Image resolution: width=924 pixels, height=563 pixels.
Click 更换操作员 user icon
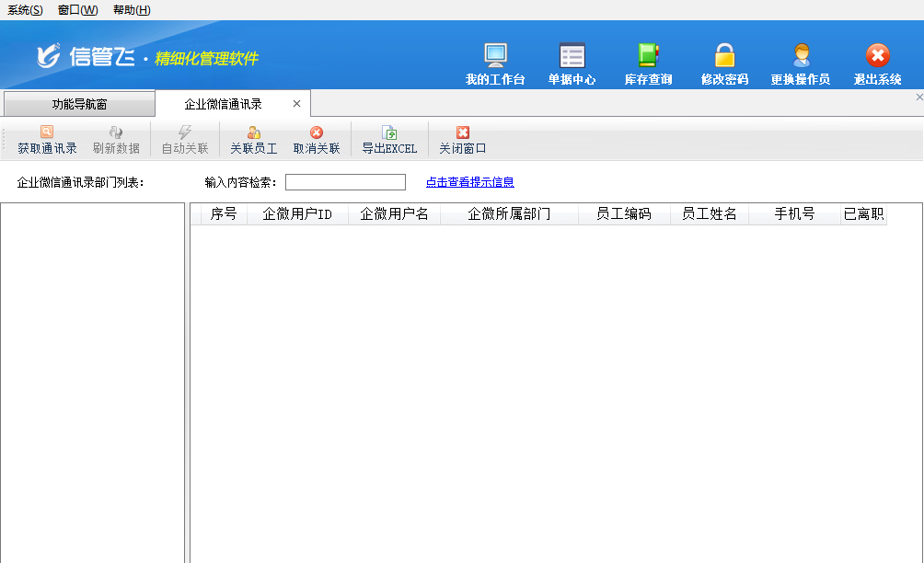tap(801, 56)
